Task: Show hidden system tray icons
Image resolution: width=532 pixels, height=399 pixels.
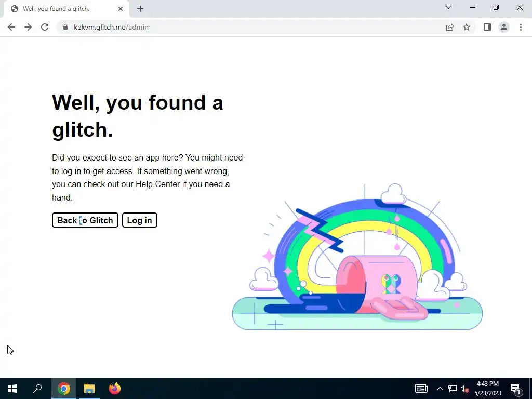Action: [x=440, y=389]
